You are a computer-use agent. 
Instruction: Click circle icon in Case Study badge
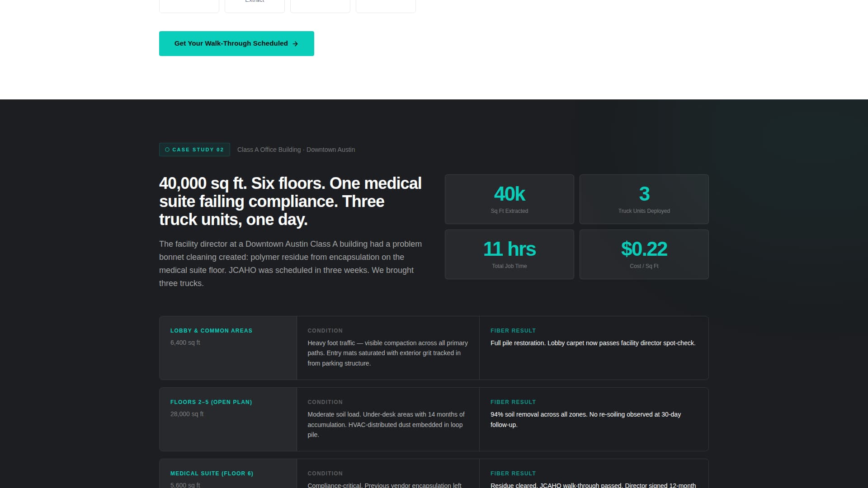pos(167,150)
